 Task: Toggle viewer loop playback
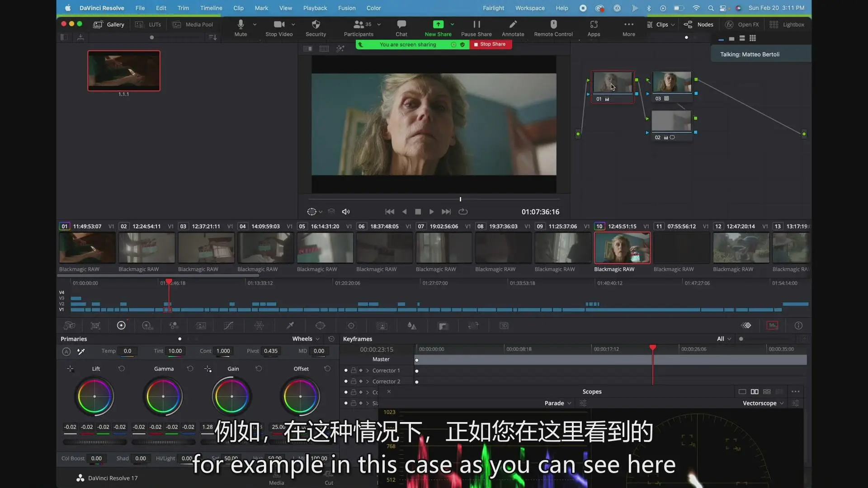click(463, 211)
